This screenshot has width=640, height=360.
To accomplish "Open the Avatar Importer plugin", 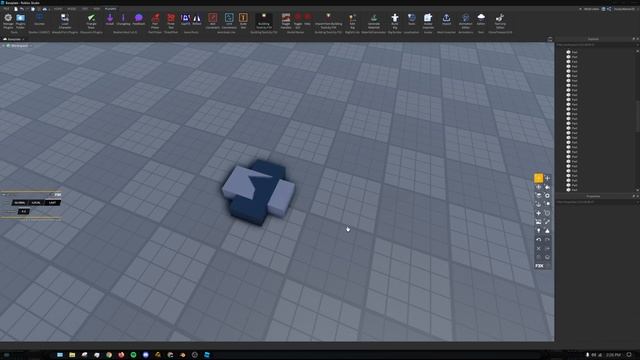I will click(428, 20).
